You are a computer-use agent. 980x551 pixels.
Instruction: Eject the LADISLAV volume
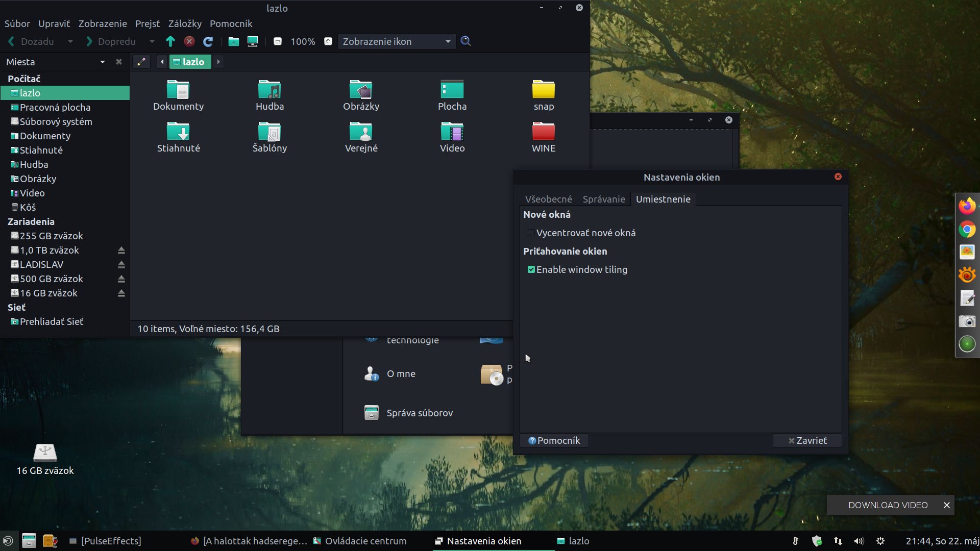121,264
